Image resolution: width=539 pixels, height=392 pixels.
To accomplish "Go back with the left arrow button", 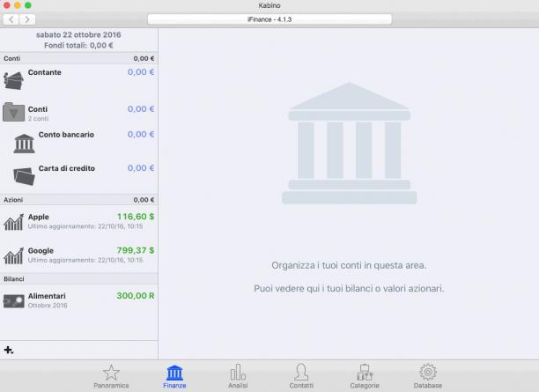I will [x=11, y=19].
